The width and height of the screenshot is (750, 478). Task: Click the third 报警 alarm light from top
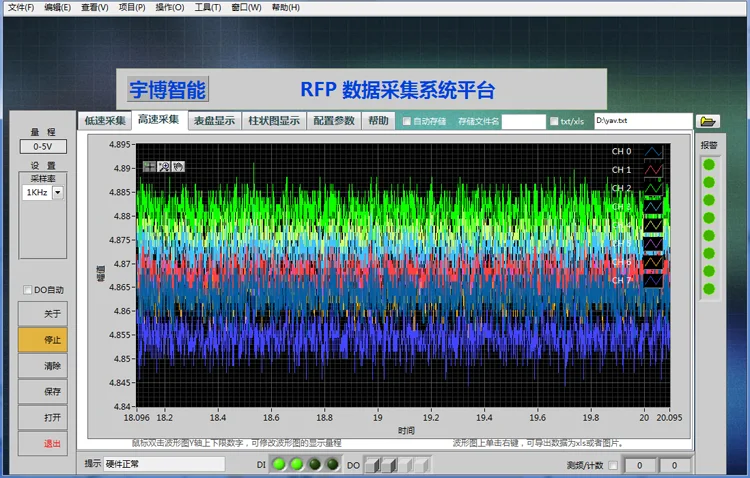point(709,200)
